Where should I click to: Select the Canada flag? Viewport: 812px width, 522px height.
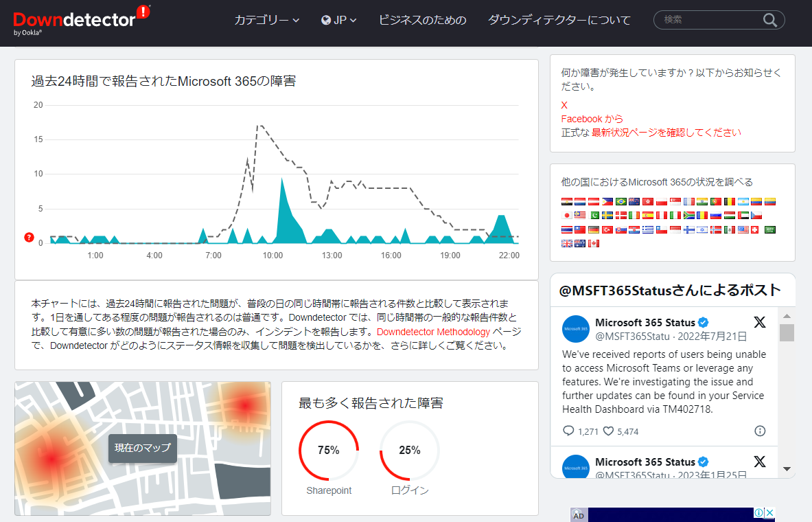tap(594, 244)
